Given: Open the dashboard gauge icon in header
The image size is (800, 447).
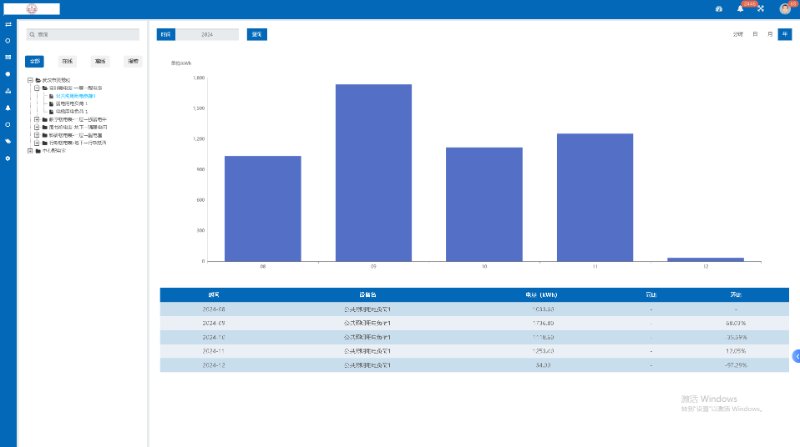Looking at the screenshot, I should 718,9.
